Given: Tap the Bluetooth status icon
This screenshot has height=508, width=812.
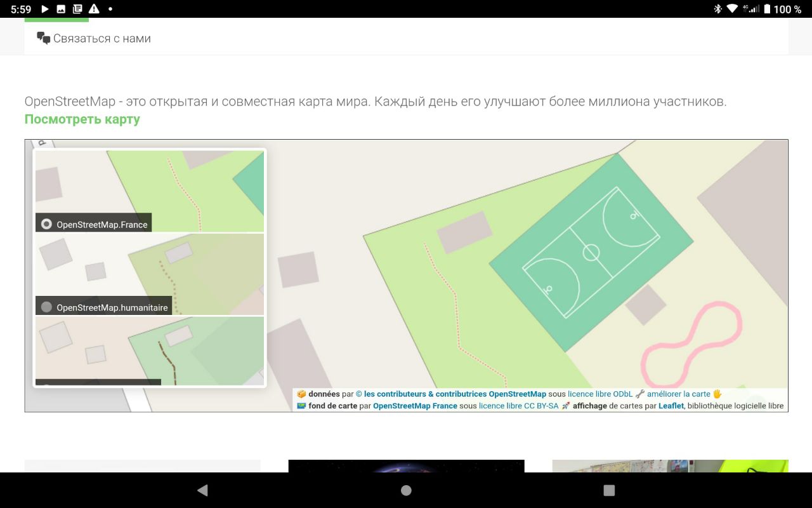Looking at the screenshot, I should pyautogui.click(x=718, y=9).
